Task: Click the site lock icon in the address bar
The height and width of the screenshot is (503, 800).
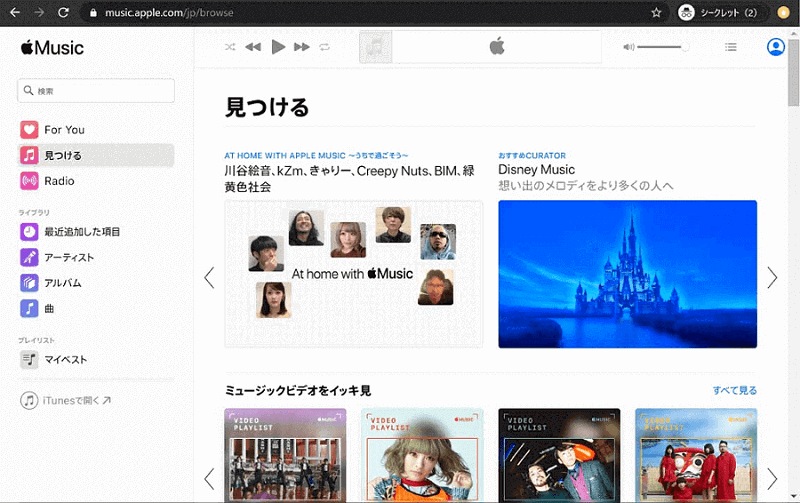Action: 93,12
